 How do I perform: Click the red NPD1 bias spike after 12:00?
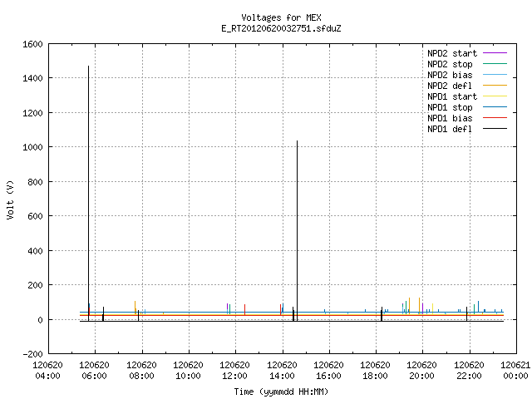pos(244,310)
